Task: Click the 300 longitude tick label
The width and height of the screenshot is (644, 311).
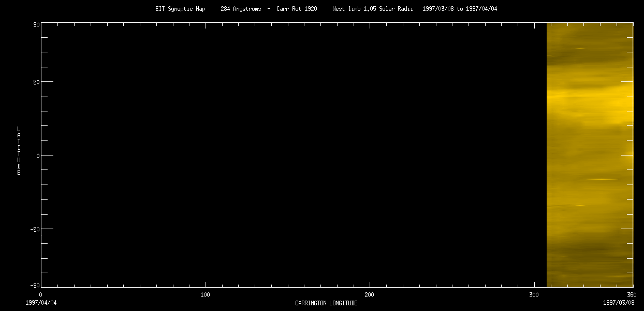Action: 534,295
